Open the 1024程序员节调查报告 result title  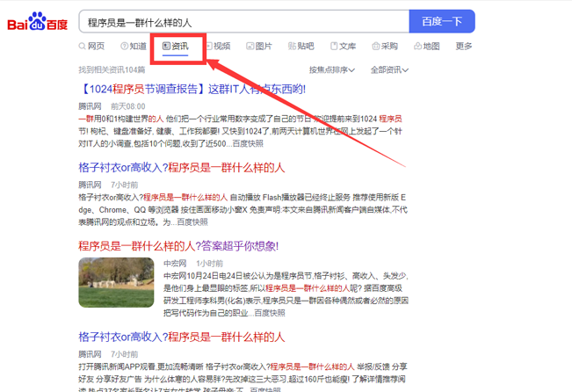192,89
